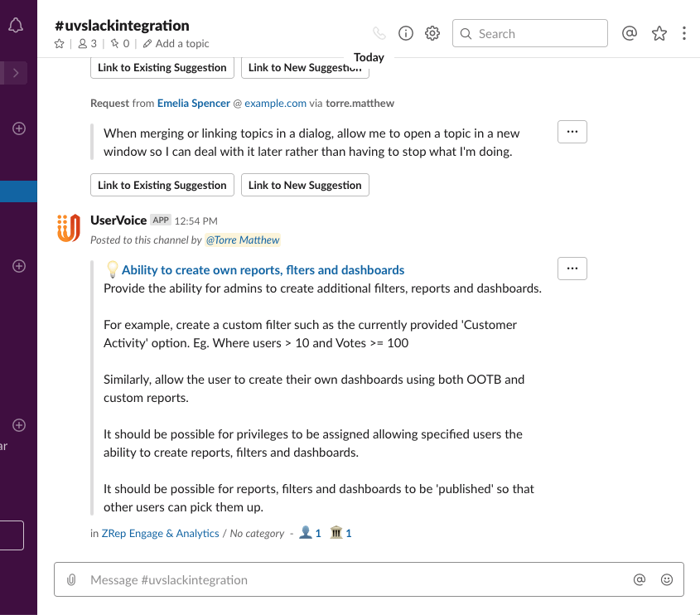Image resolution: width=700 pixels, height=615 pixels.
Task: Focus the Search box
Action: (530, 33)
